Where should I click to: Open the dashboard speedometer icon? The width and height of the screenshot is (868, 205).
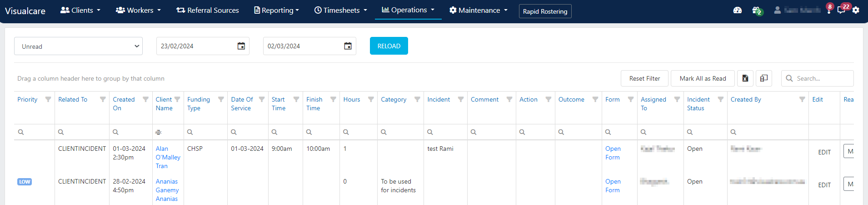tap(738, 10)
